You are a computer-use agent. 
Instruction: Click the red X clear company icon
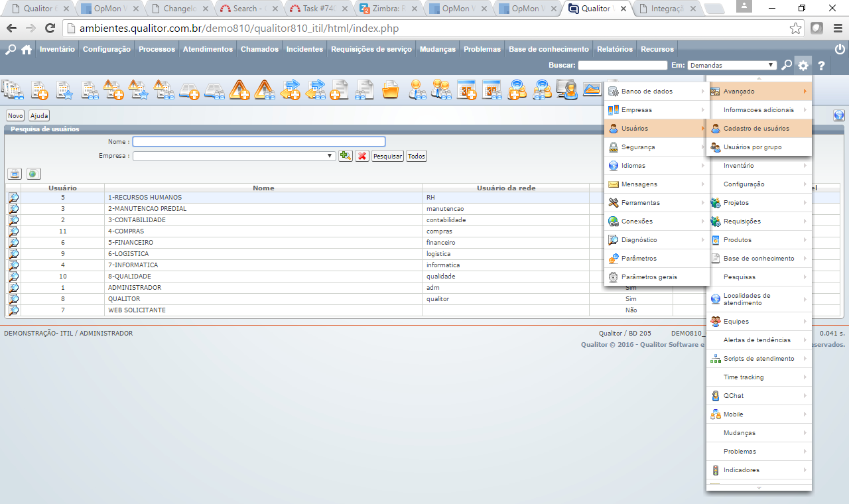pyautogui.click(x=361, y=156)
